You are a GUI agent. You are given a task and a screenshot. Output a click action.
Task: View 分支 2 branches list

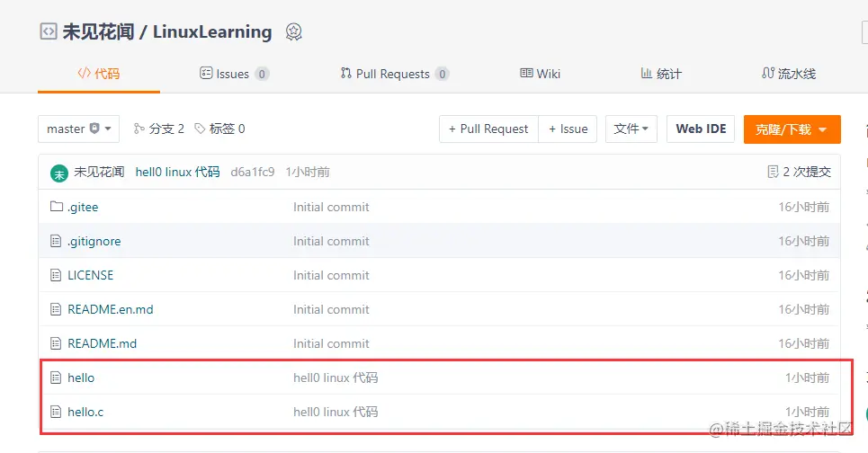(159, 129)
